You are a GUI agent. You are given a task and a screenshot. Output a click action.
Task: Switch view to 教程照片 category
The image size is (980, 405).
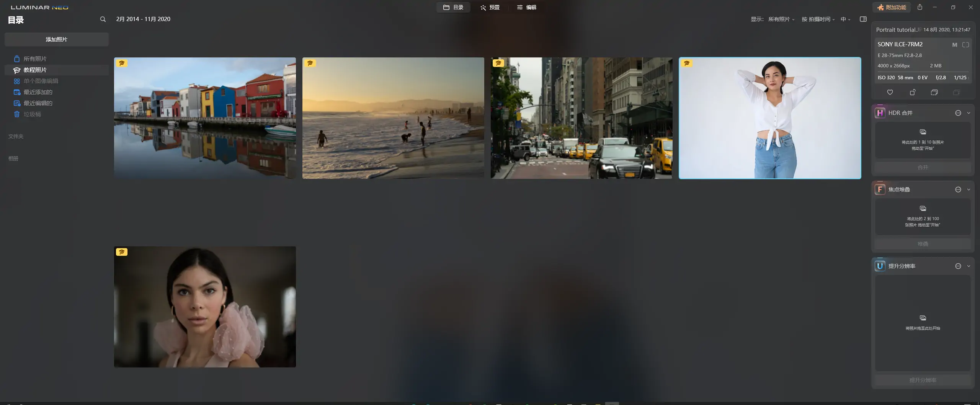click(x=34, y=70)
